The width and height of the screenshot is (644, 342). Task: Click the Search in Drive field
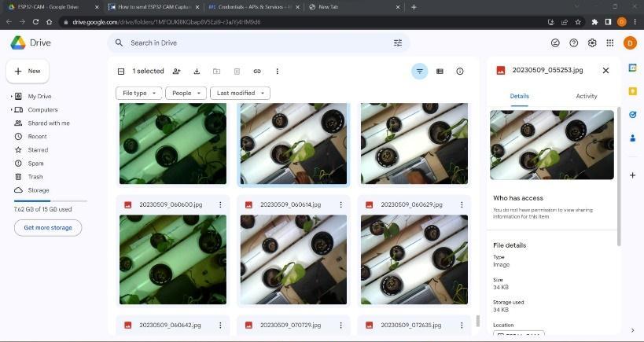coord(259,42)
